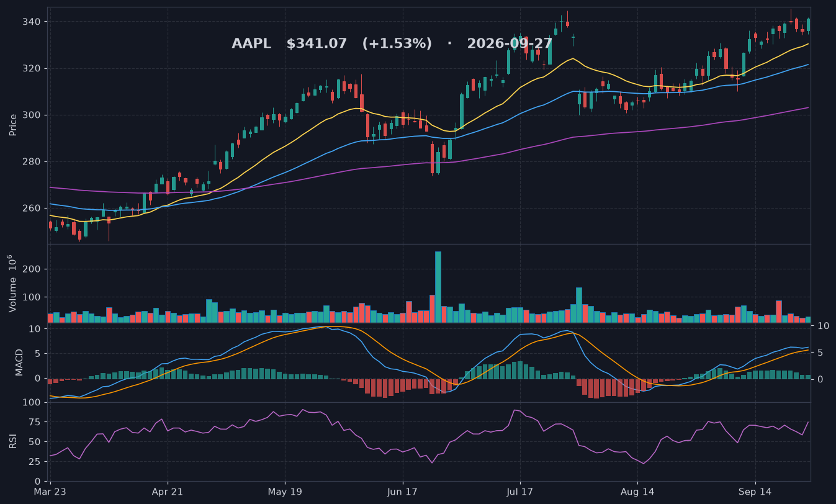836x504 pixels.
Task: Click the tallest volume bar spike
Action: click(x=438, y=287)
